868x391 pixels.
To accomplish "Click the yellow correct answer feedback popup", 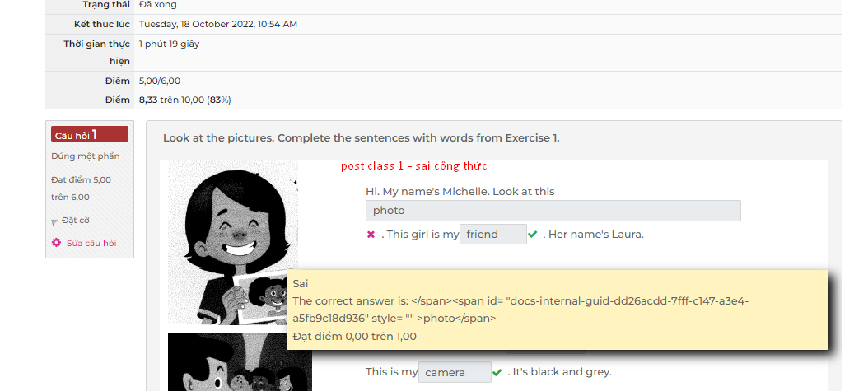I will point(558,310).
